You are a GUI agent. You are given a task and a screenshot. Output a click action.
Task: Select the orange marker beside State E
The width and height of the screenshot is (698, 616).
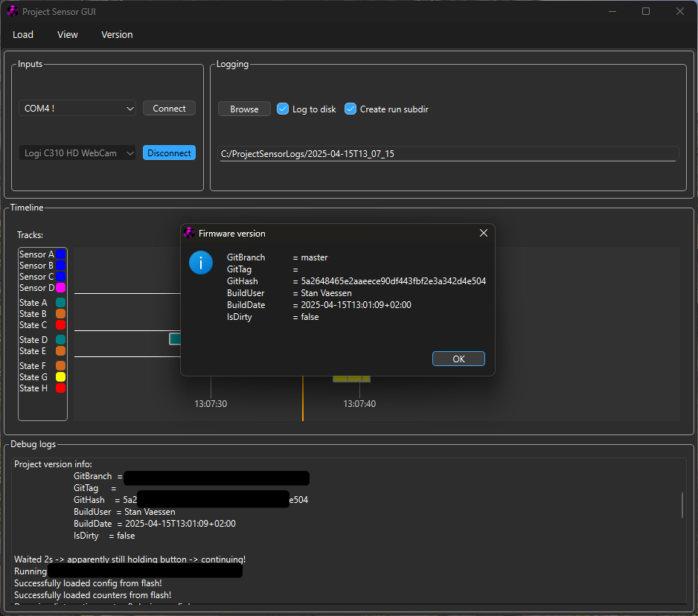pos(60,351)
